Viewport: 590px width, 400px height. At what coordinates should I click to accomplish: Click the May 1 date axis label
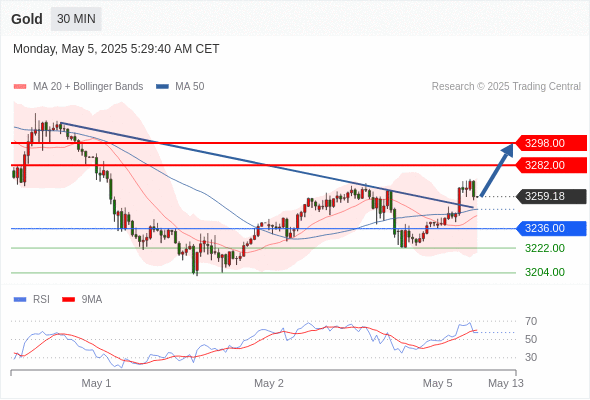point(96,383)
